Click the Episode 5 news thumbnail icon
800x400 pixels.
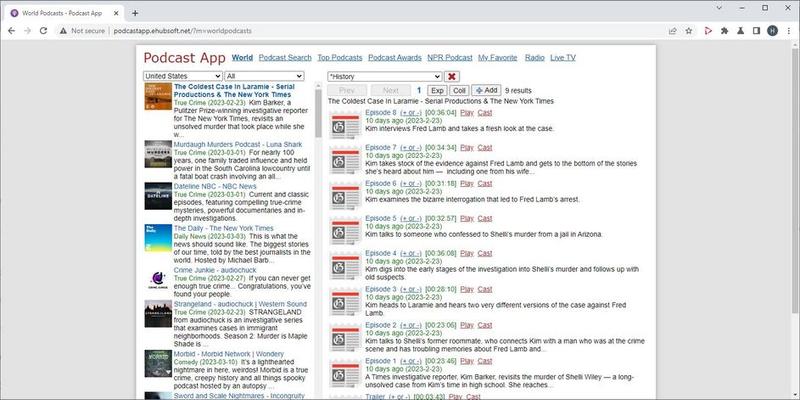(345, 231)
